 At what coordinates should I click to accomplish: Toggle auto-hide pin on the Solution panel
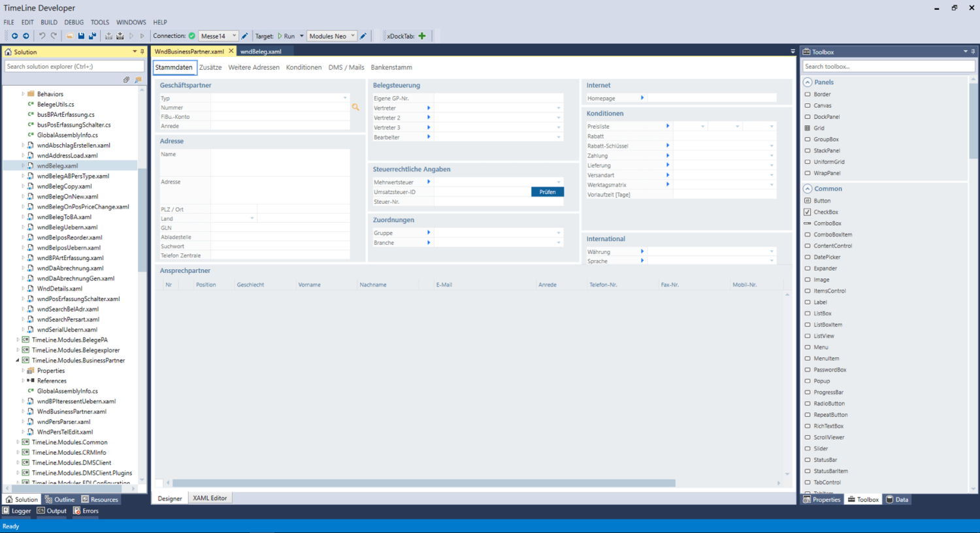pyautogui.click(x=142, y=52)
